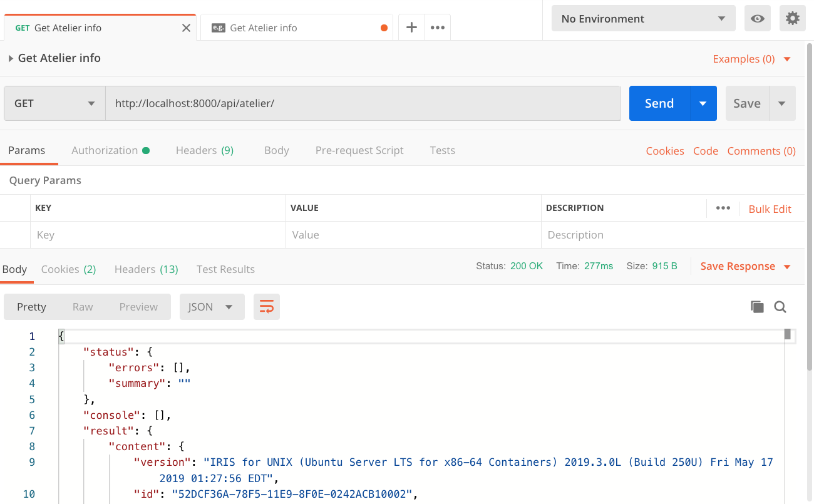Switch to the Authorization tab
The height and width of the screenshot is (504, 814).
[105, 150]
